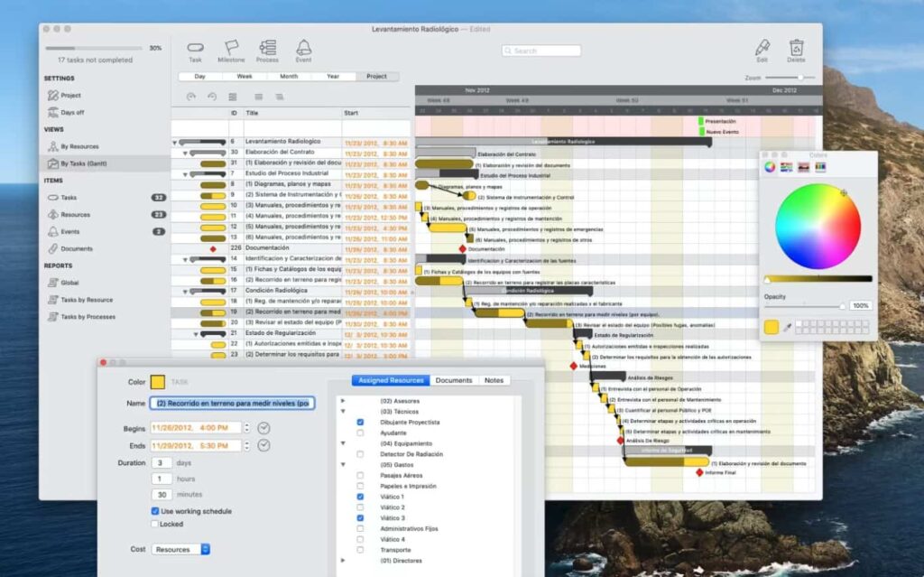Switch to the Documents tab in the inspector
This screenshot has width=924, height=577.
[x=452, y=380]
